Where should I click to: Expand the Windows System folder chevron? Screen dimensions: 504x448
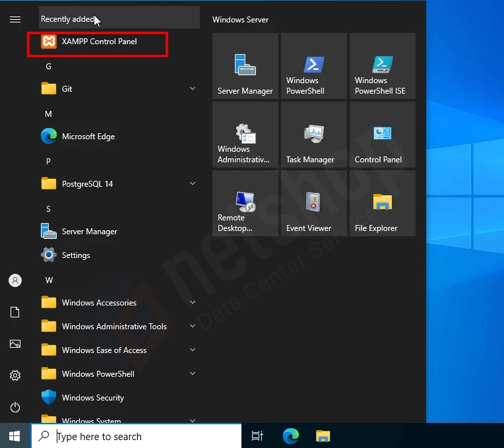(193, 420)
